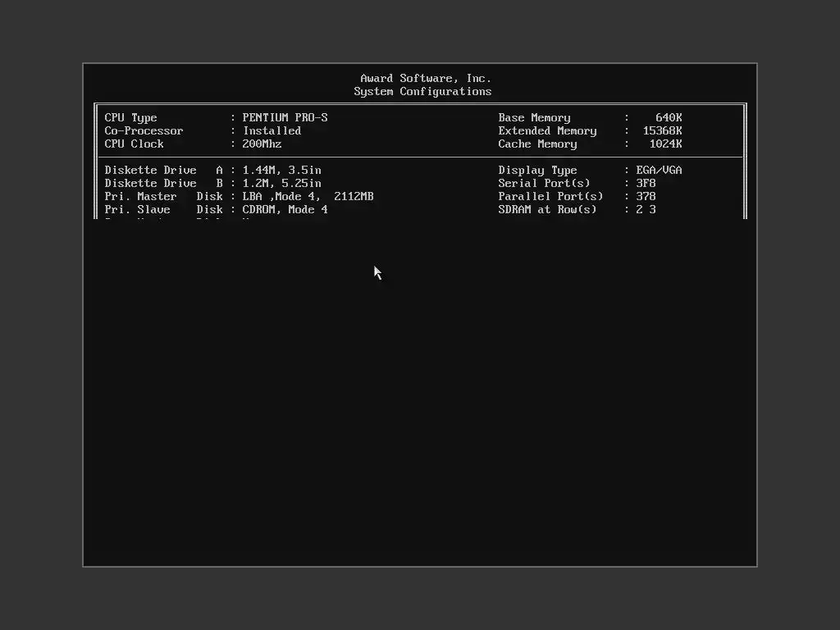Click the '640K' base memory value
The width and height of the screenshot is (840, 630).
669,117
